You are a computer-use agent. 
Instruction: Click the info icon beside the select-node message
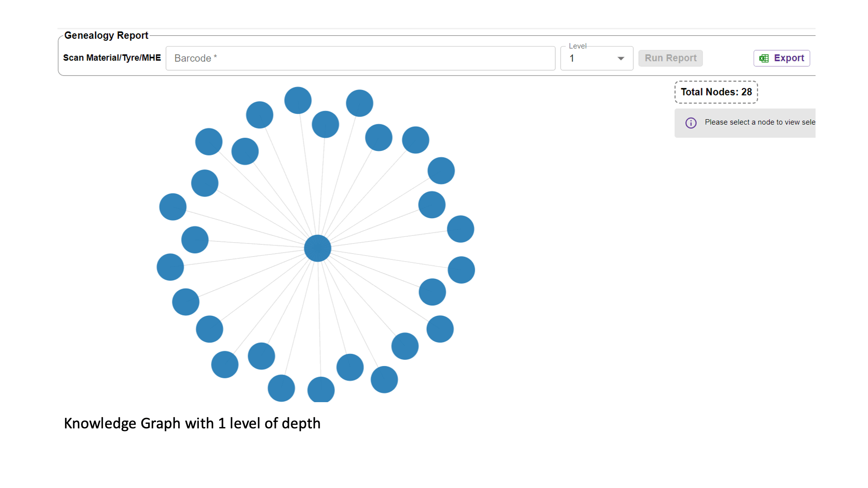(x=691, y=123)
